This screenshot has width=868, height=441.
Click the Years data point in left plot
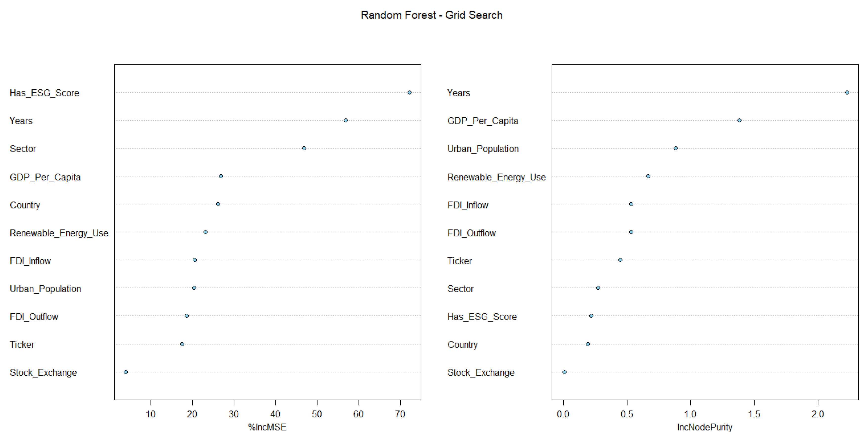coord(345,120)
